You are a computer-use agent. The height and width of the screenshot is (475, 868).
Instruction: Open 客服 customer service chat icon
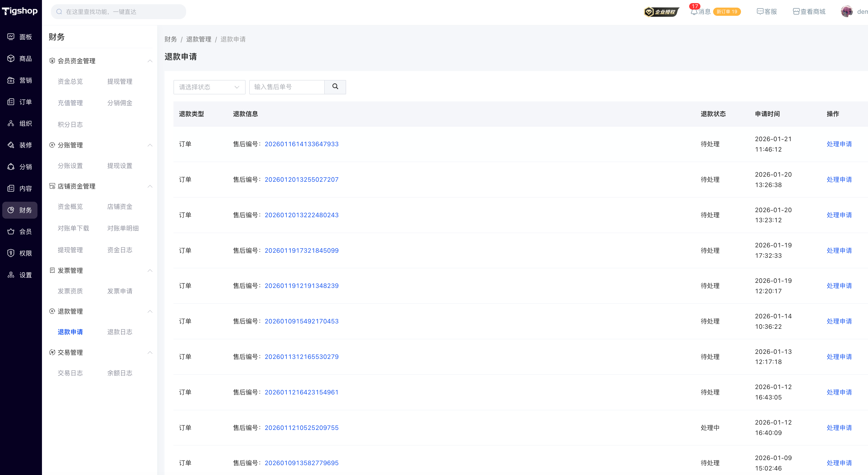pos(760,12)
